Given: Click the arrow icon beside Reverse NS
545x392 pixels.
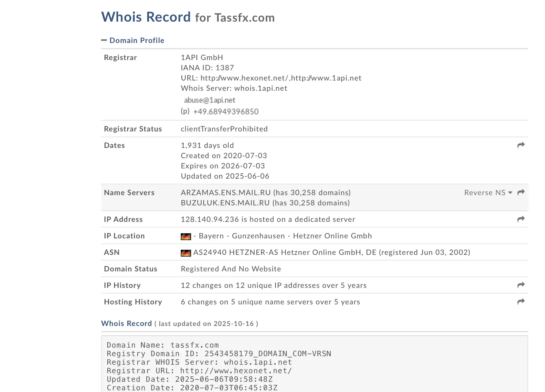Looking at the screenshot, I should 521,193.
